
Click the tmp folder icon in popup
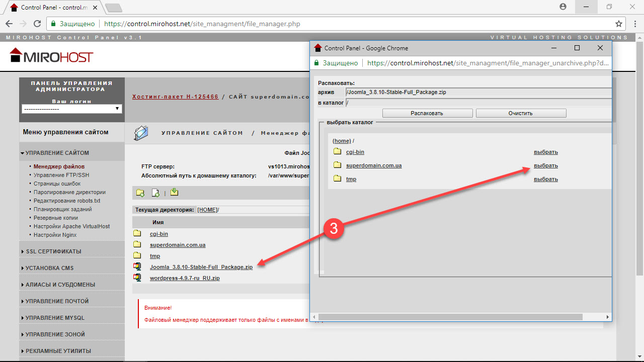[337, 179]
